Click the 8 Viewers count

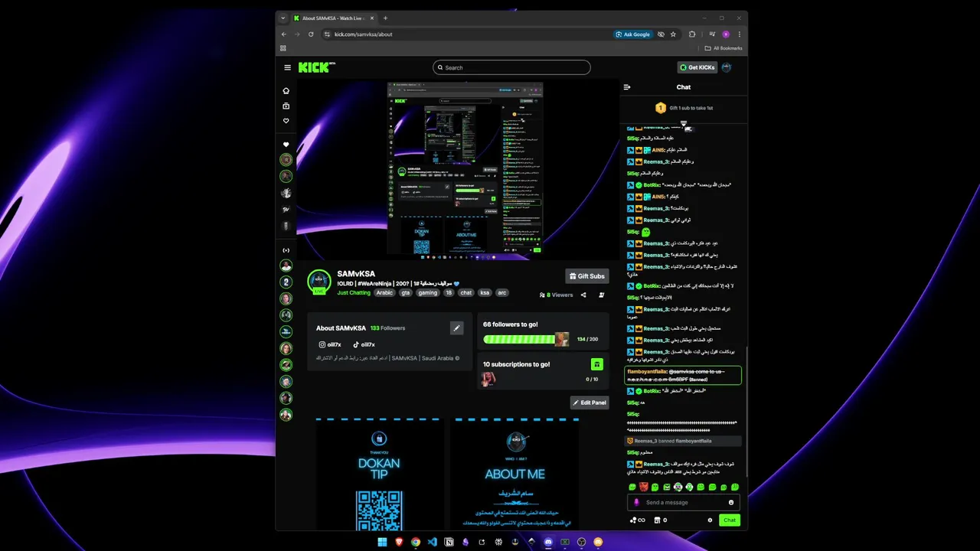(556, 295)
